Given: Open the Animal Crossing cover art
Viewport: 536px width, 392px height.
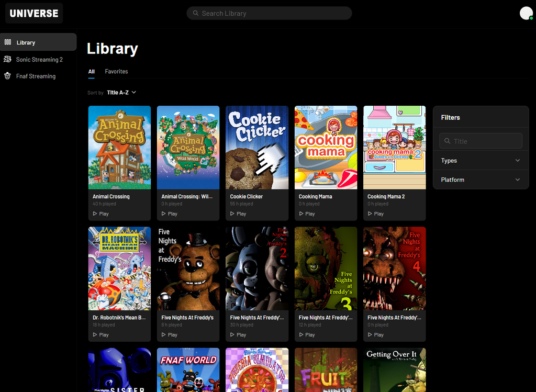Looking at the screenshot, I should tap(119, 147).
